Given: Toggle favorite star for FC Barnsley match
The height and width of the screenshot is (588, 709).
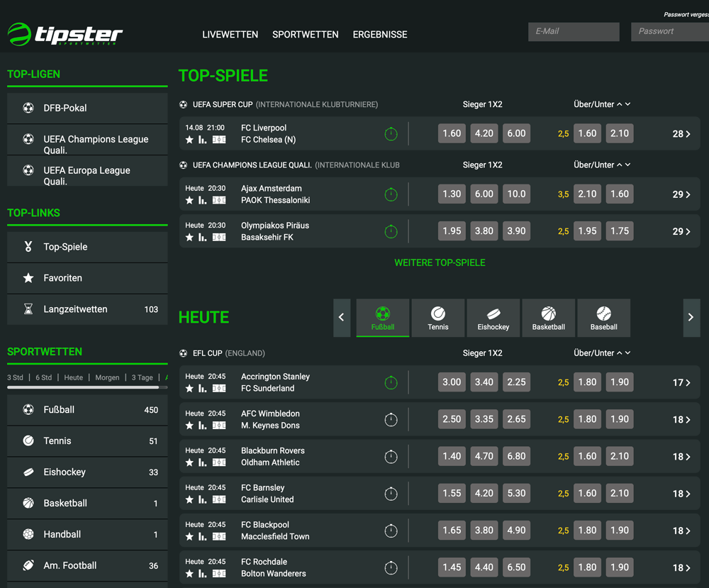Looking at the screenshot, I should [189, 500].
